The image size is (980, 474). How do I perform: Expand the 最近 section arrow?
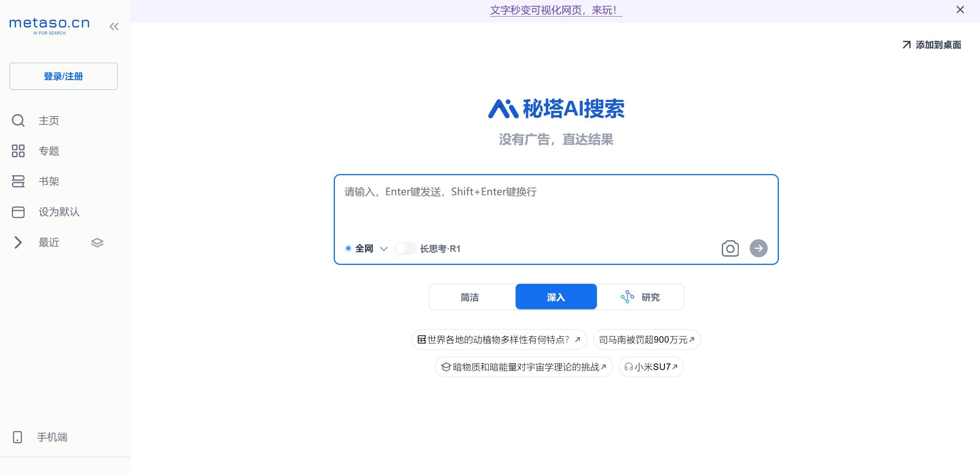(x=18, y=242)
